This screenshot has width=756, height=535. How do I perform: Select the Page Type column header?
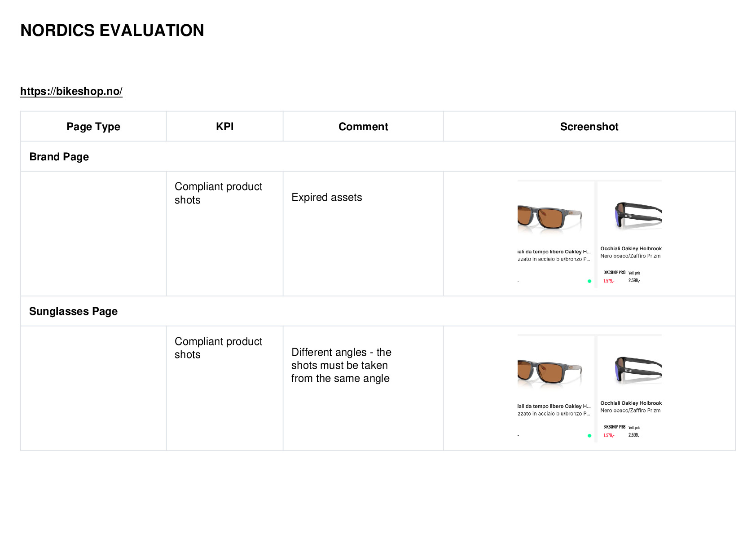point(93,127)
